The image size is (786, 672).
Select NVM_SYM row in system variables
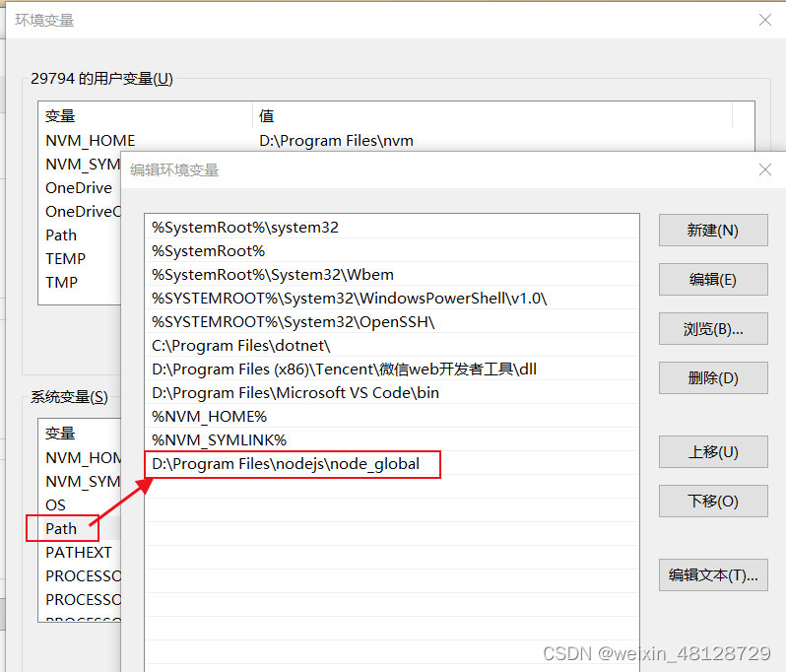[83, 481]
